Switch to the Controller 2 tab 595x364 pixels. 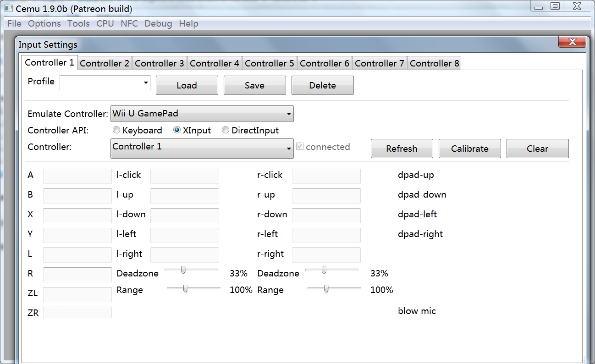click(x=105, y=63)
